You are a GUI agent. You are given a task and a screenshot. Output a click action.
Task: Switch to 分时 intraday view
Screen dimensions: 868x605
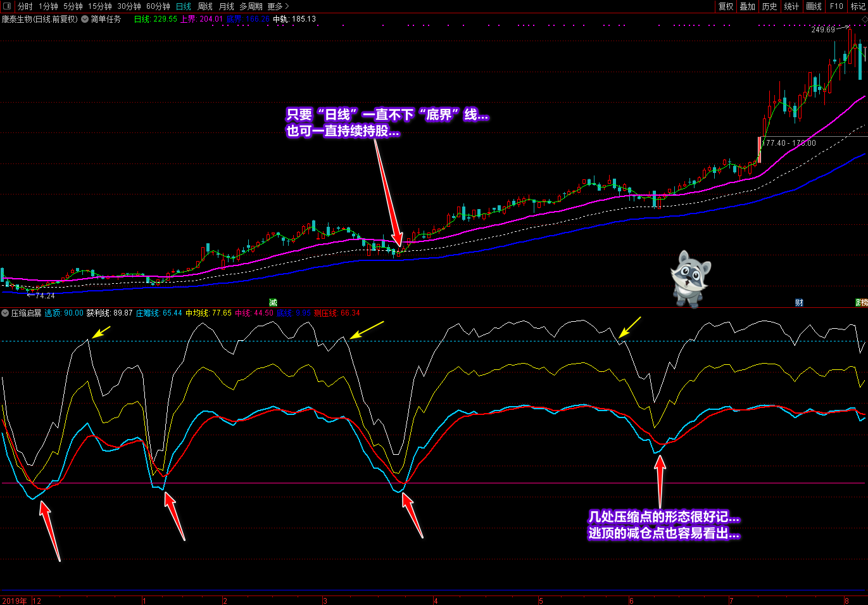tap(25, 6)
